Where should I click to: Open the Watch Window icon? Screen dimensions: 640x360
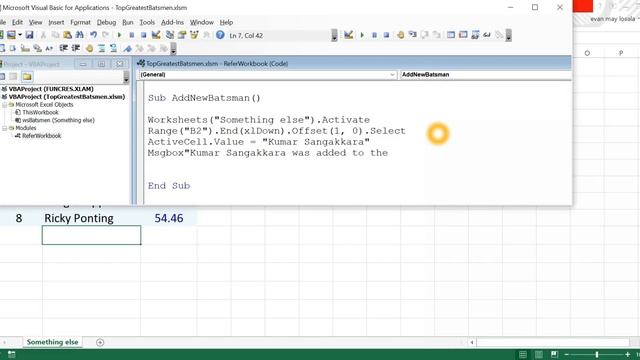475,35
